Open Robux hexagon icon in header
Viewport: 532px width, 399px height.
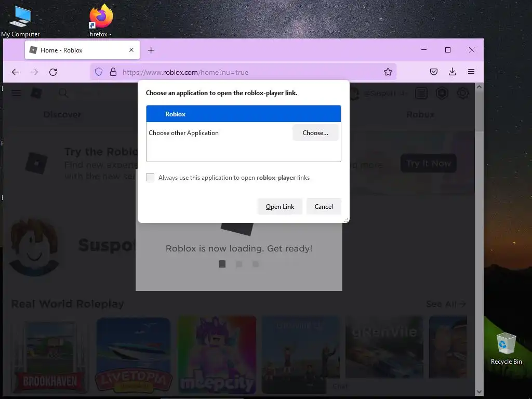point(442,93)
